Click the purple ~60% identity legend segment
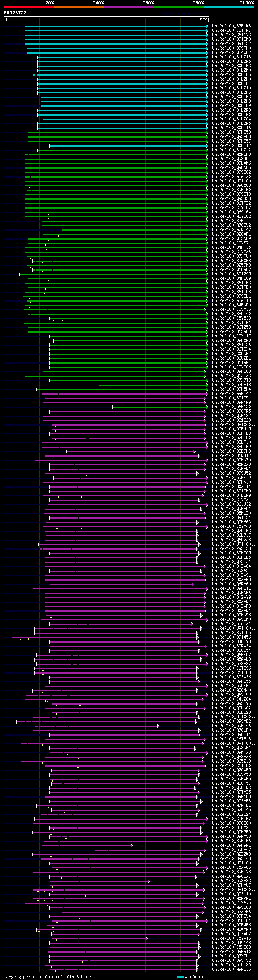Image resolution: width=258 pixels, height=980 pixels. [x=129, y=7]
